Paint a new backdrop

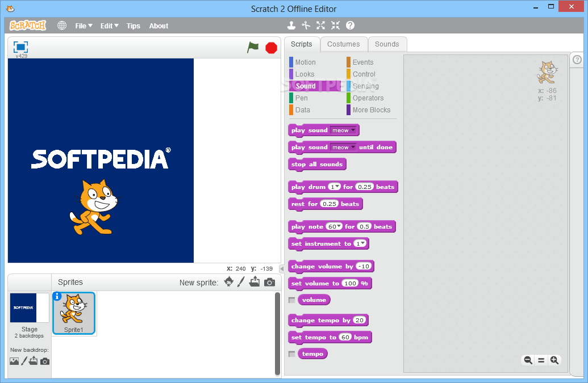point(24,361)
